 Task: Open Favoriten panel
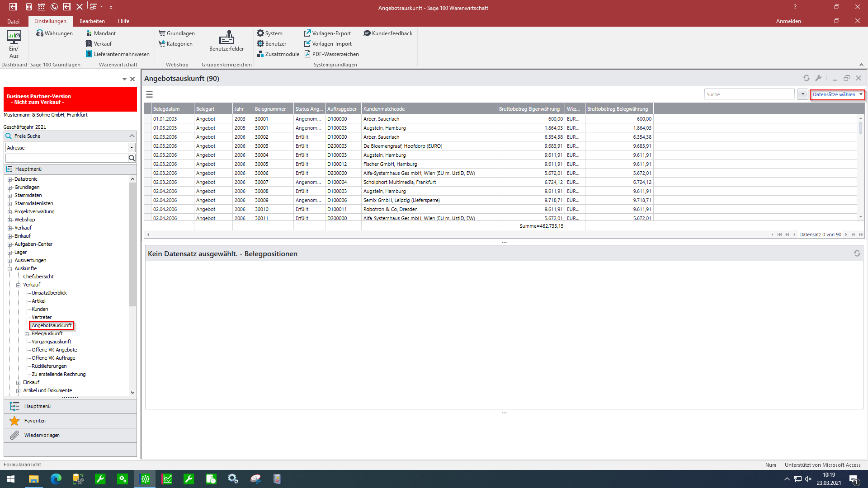tap(70, 421)
